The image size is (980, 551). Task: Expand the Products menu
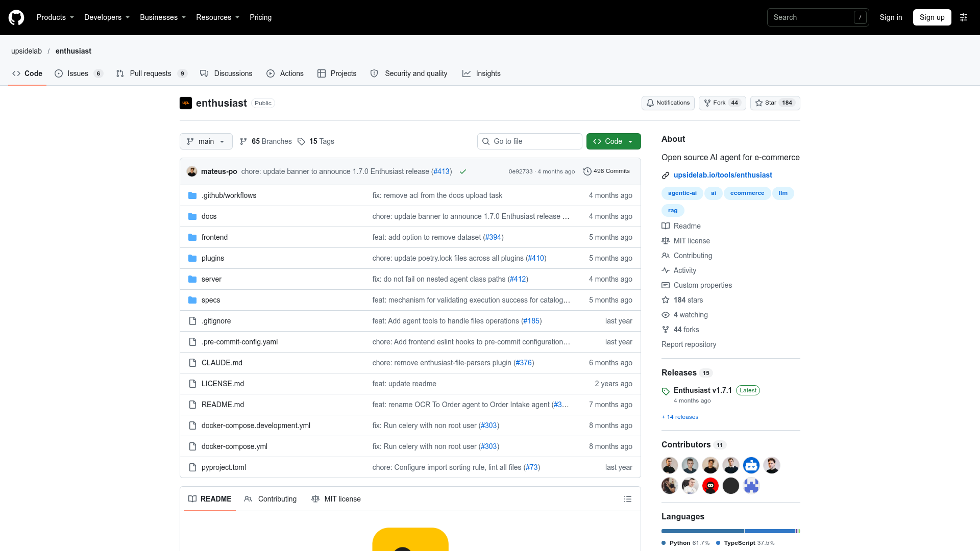(55, 17)
